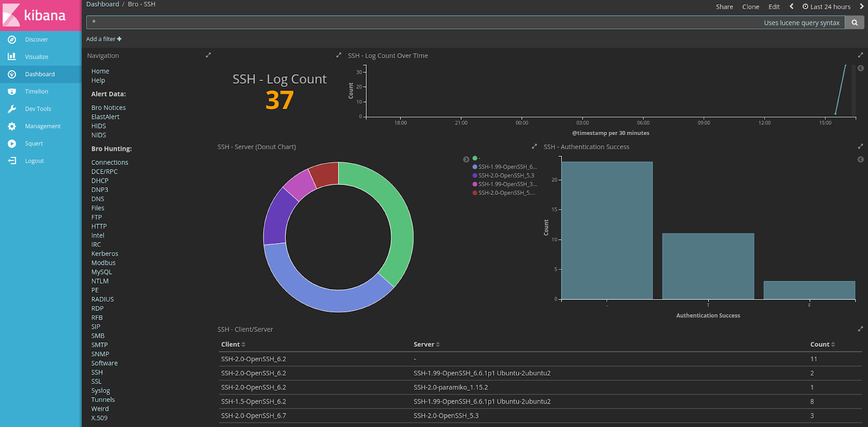This screenshot has height=427, width=868.
Task: Open DNS dashboard link
Action: (98, 199)
